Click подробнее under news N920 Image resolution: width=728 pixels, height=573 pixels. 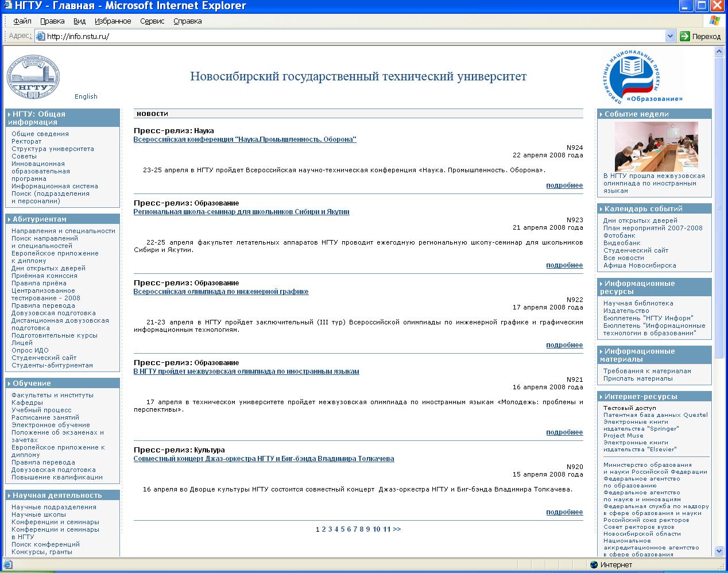[564, 512]
